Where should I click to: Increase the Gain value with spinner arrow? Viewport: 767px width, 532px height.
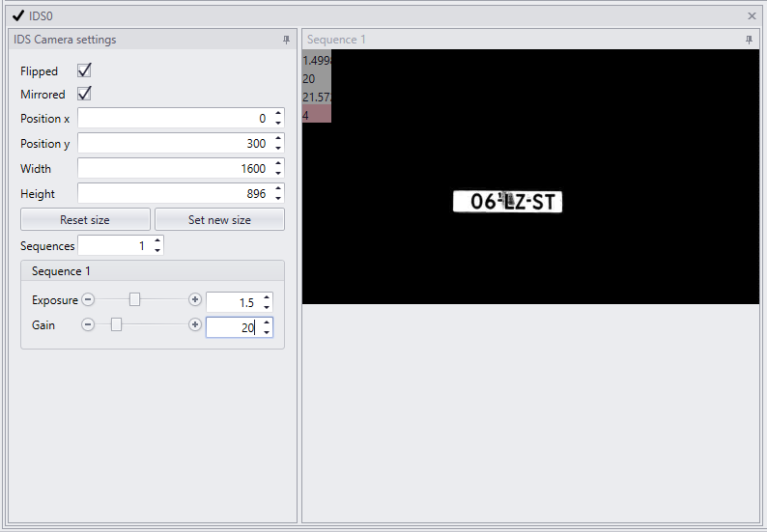pyautogui.click(x=266, y=322)
